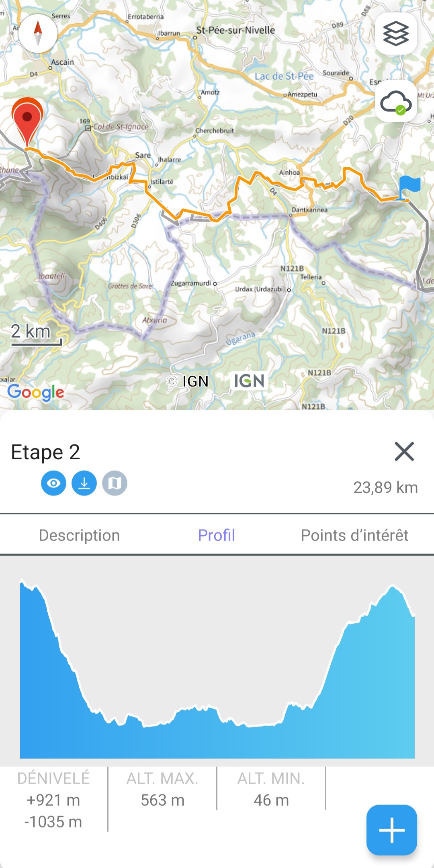Open the map layers selector

pyautogui.click(x=396, y=34)
